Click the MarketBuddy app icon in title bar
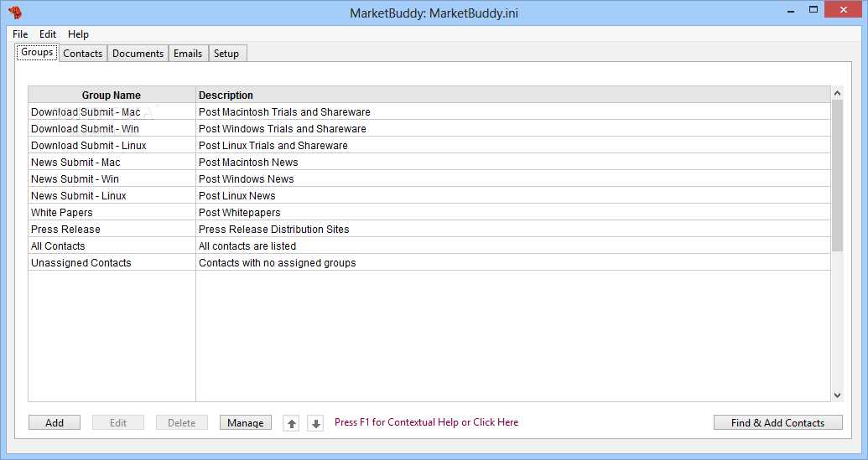Screen dimensions: 868x460 (15, 13)
